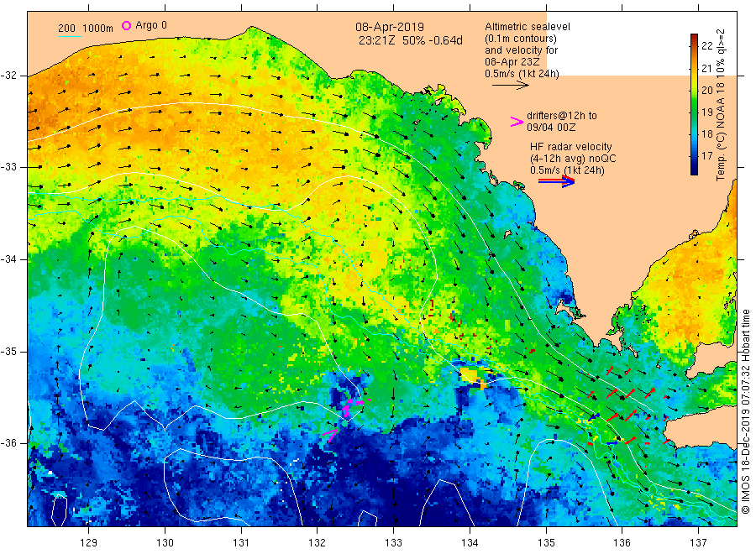Click the IMOS copyright timestamp text
Viewport: 756px width, 554px height.
[x=746, y=411]
